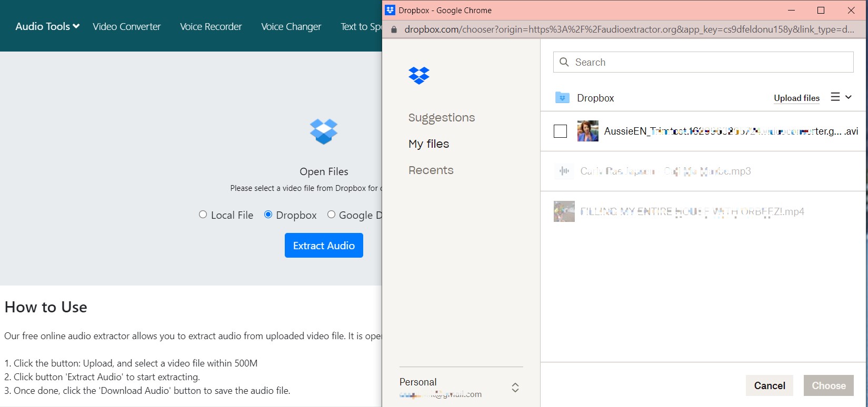Tick the checkbox for the AussieEN avi file
The height and width of the screenshot is (407, 868).
[561, 131]
